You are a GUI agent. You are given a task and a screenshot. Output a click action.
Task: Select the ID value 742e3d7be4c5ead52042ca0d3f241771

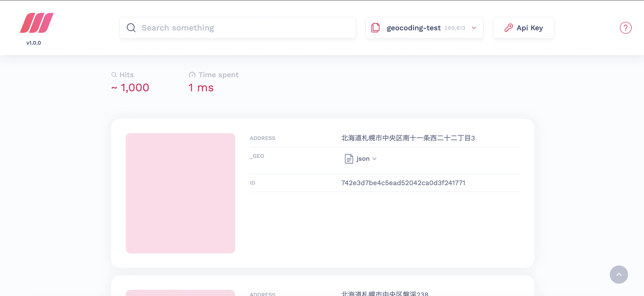pos(403,183)
